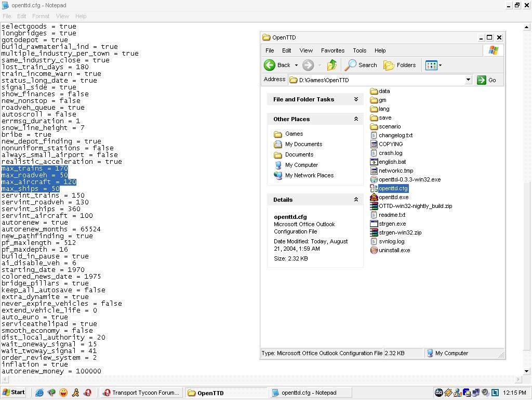The width and height of the screenshot is (532, 416).
Task: Click the Go button beside the address bar
Action: (x=487, y=80)
